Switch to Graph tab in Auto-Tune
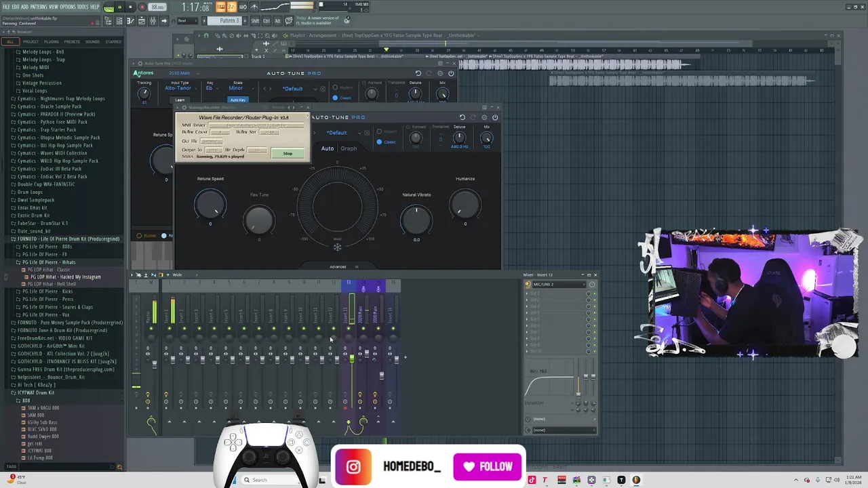The image size is (868, 488). tap(349, 148)
